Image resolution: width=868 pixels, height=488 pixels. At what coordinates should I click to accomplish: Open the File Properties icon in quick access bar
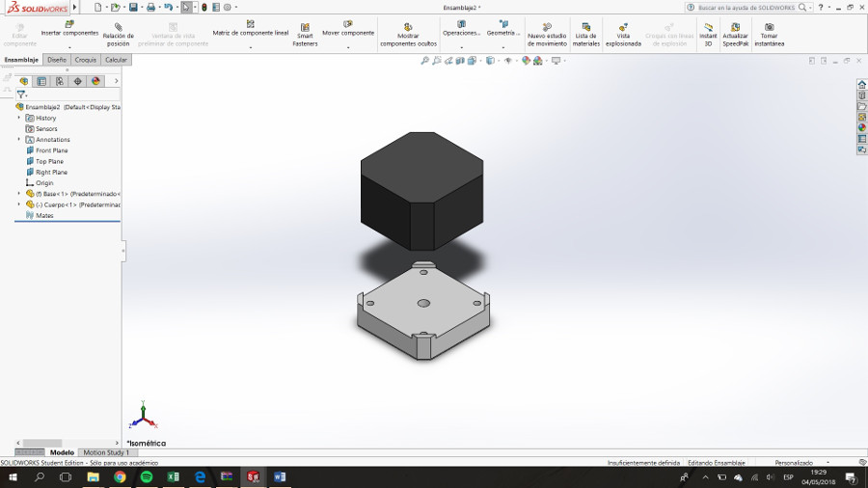pos(216,7)
